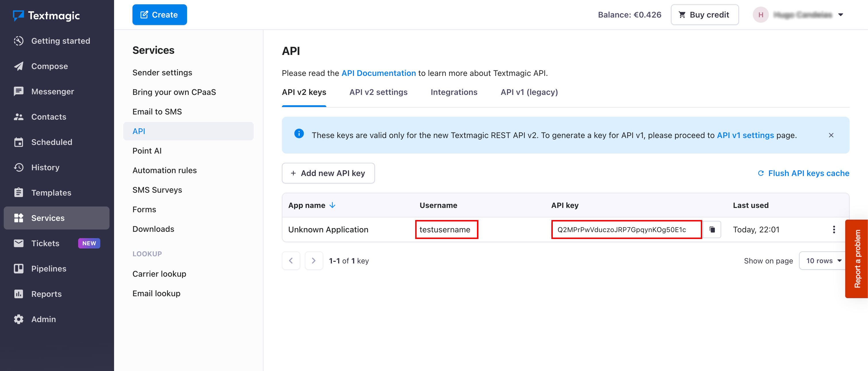Open Getting started in the sidebar
The height and width of the screenshot is (371, 868).
[57, 41]
